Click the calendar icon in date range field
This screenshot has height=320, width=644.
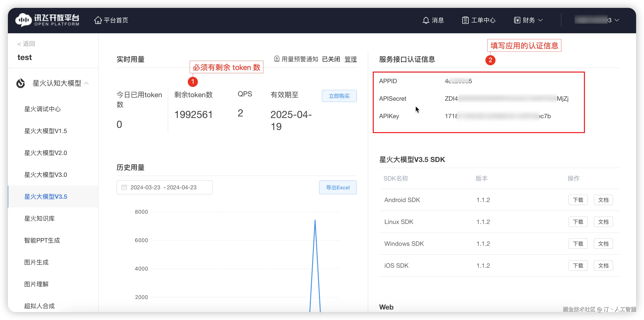124,187
